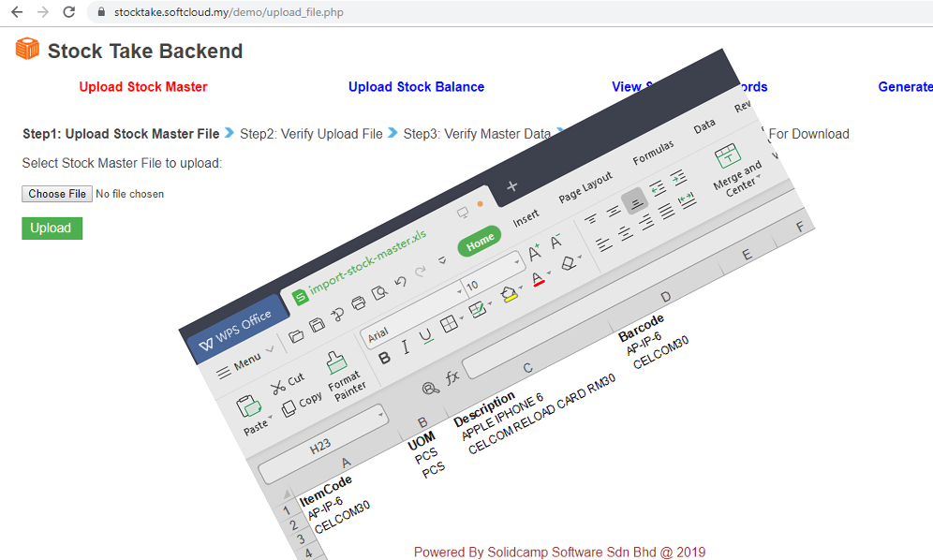The image size is (933, 560).
Task: Switch to the Page Layout ribbon tab
Action: pyautogui.click(x=585, y=187)
